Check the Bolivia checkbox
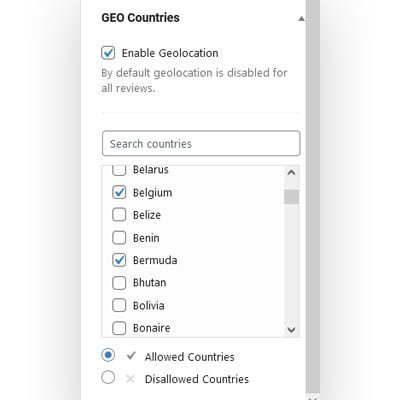This screenshot has height=400, width=400. point(119,305)
